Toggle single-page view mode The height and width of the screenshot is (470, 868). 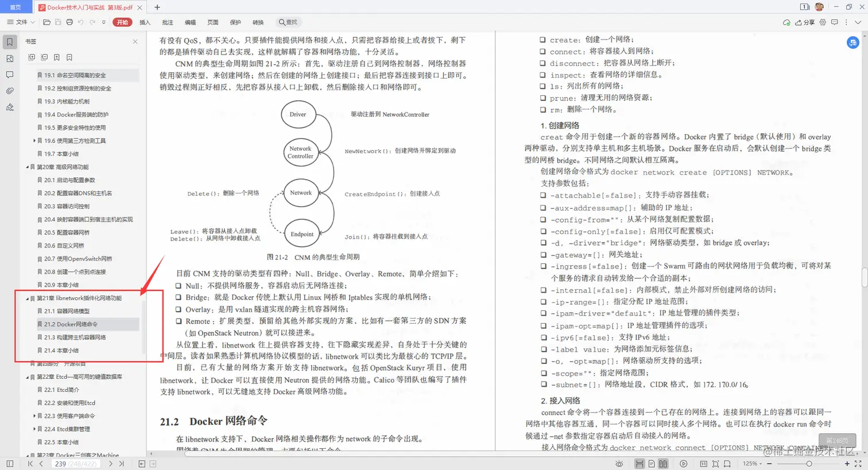[x=650, y=464]
